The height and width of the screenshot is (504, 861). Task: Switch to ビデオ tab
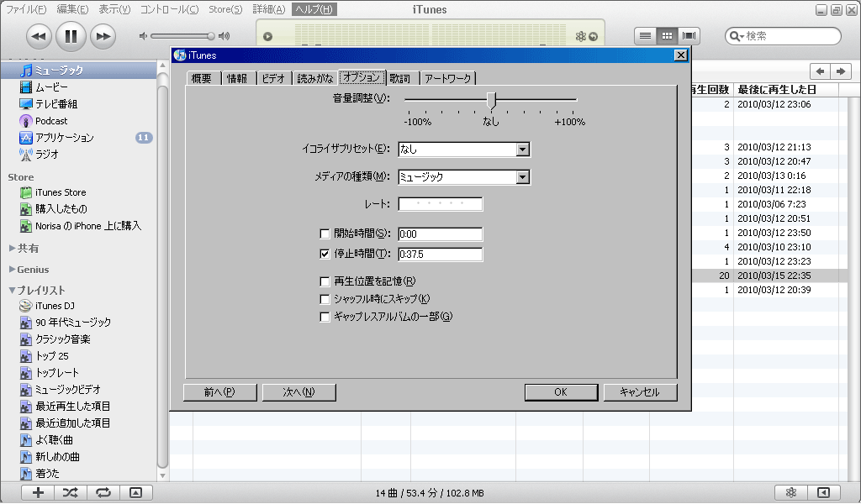274,78
